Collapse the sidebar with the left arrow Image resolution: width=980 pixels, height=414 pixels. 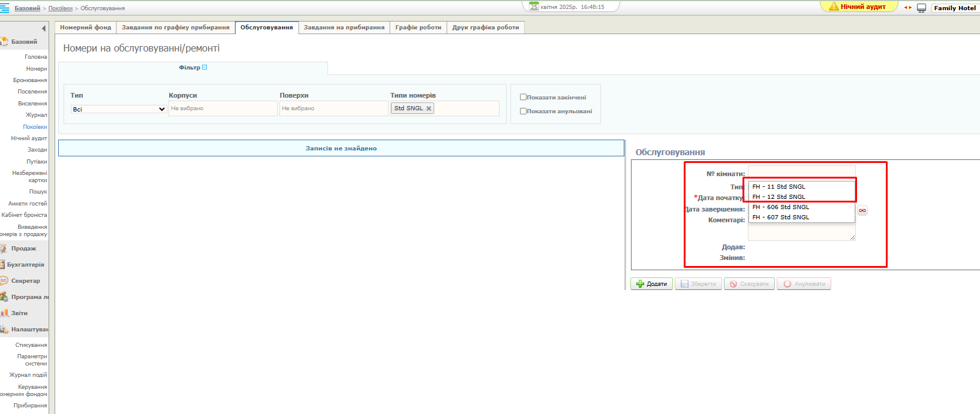43,29
